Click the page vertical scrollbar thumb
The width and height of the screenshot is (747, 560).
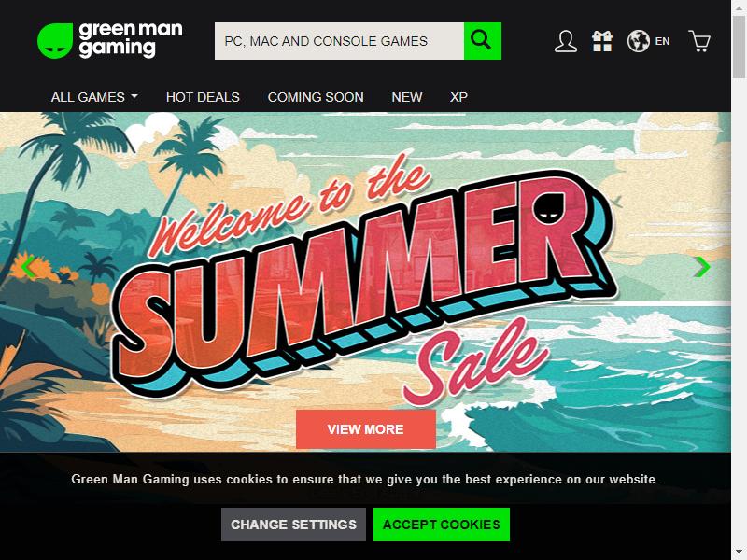[739, 47]
